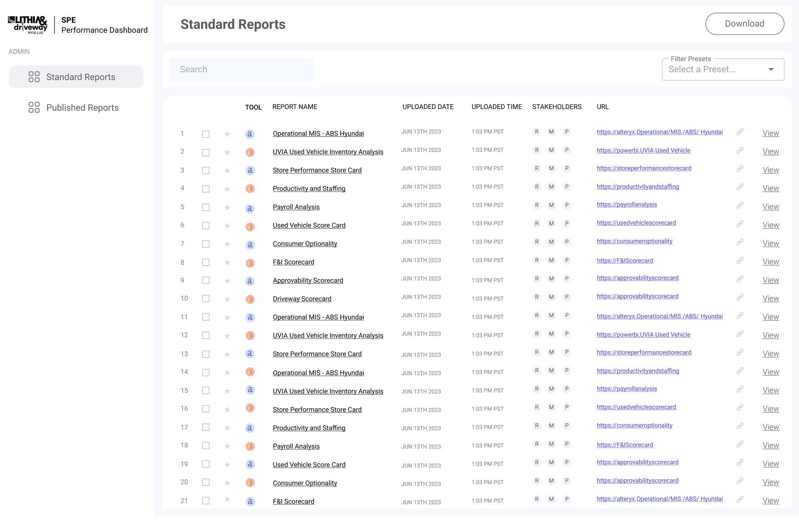Favorite the Driveway Scorecard report star
The width and height of the screenshot is (799, 532).
pyautogui.click(x=227, y=299)
